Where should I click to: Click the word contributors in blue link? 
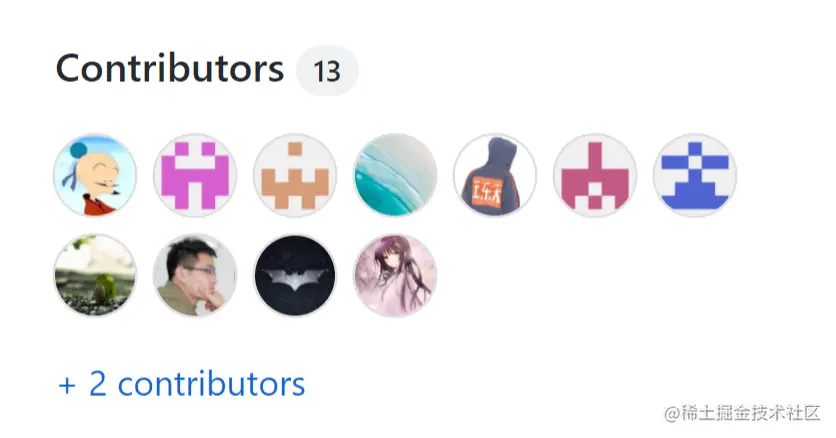point(211,384)
